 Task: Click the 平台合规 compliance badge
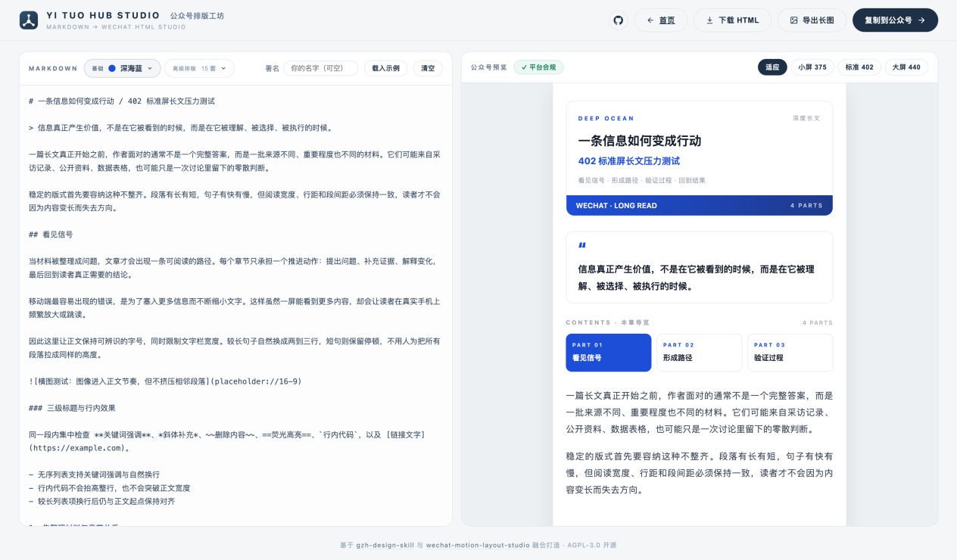tap(538, 67)
